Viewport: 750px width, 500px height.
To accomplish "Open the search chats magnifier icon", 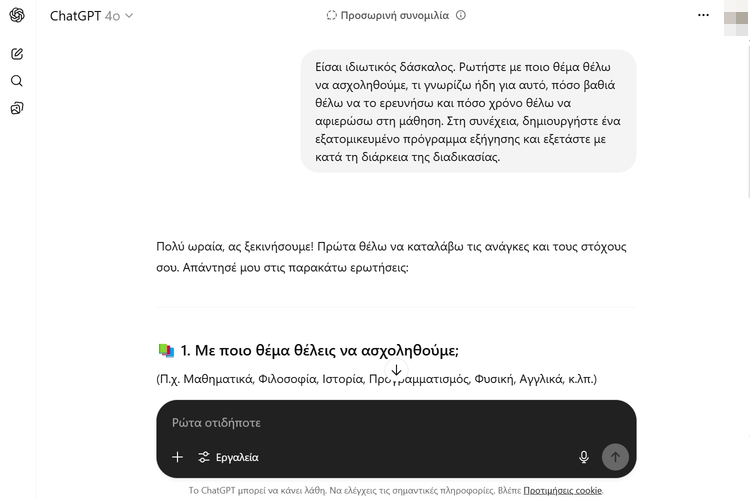I will coord(17,81).
